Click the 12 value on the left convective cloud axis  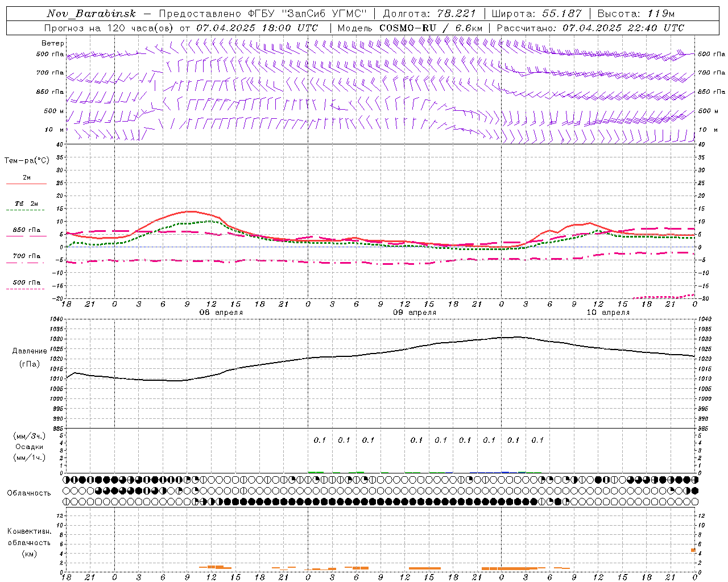click(60, 516)
